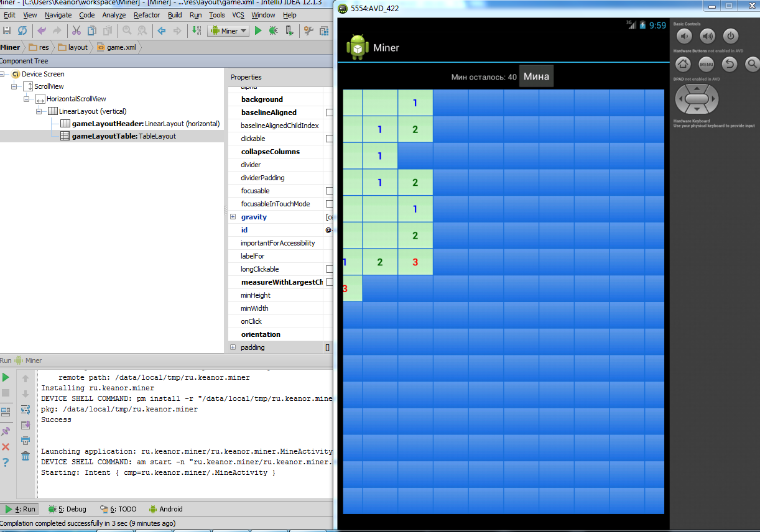Toggle soft wraps in the Run console
The image size is (760, 532).
(25, 410)
